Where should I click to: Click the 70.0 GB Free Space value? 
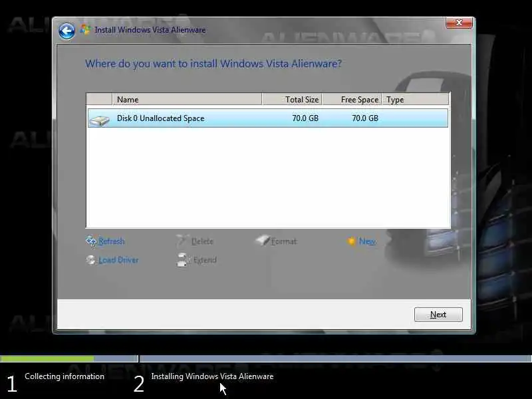tap(364, 118)
